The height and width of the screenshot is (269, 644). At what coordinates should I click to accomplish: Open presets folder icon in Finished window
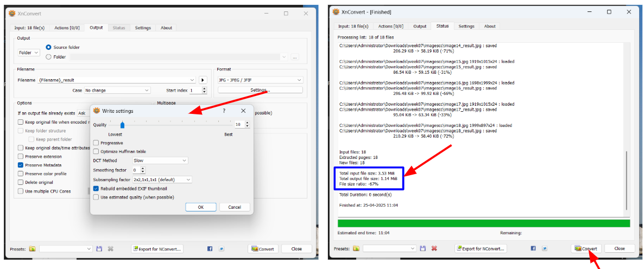(356, 248)
